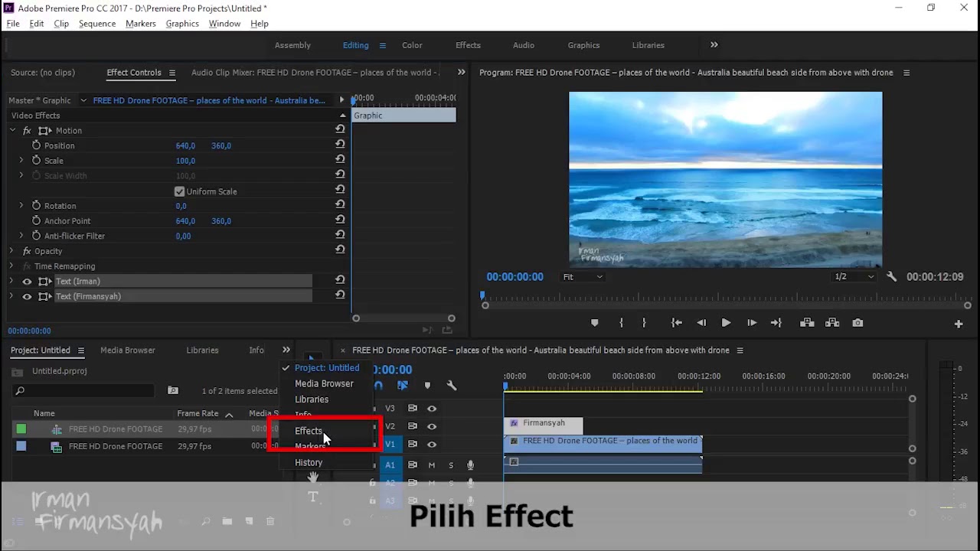The width and height of the screenshot is (980, 551).
Task: Uncheck the Uniform Scale checkbox
Action: click(x=179, y=191)
